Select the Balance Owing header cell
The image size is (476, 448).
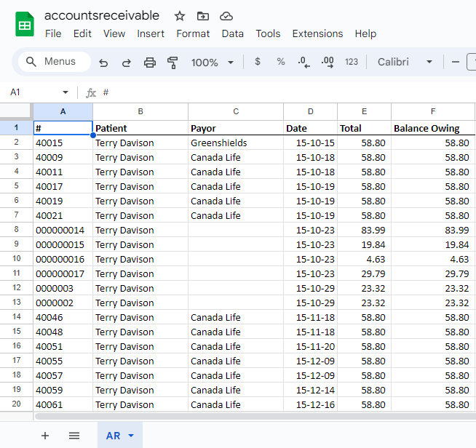433,128
